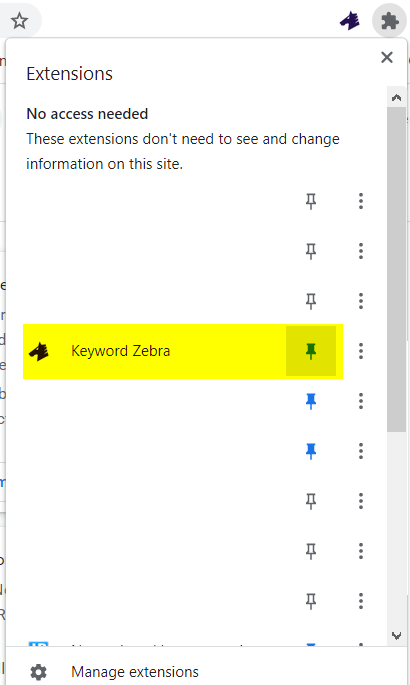The height and width of the screenshot is (685, 410).
Task: Click Manage extensions
Action: tap(135, 672)
